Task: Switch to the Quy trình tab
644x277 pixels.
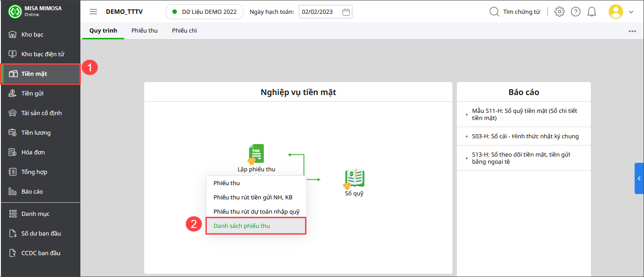Action: tap(103, 31)
